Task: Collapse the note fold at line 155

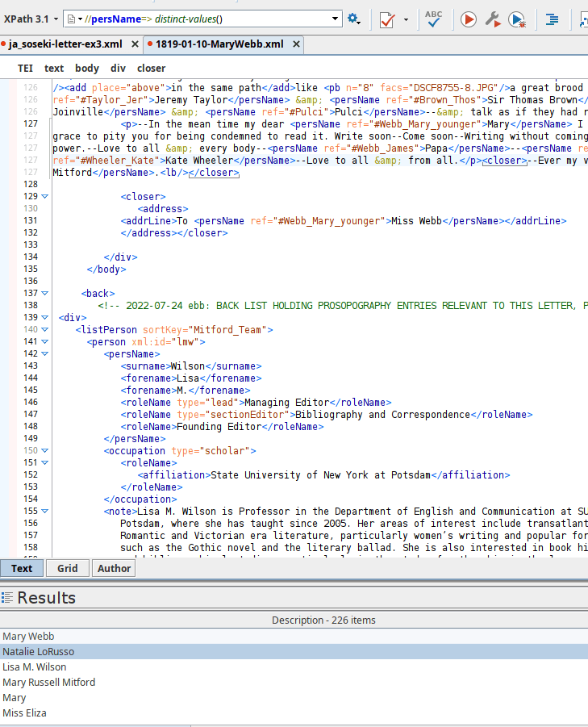Action: click(x=45, y=511)
